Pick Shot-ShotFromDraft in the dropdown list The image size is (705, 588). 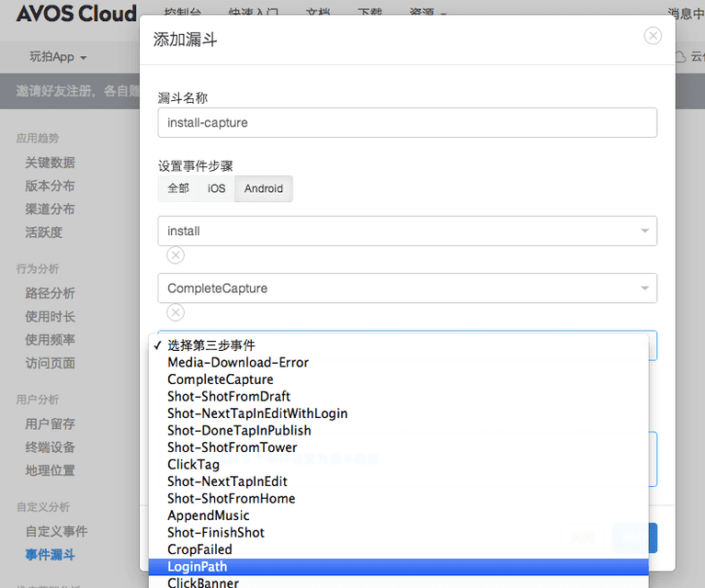tap(229, 396)
